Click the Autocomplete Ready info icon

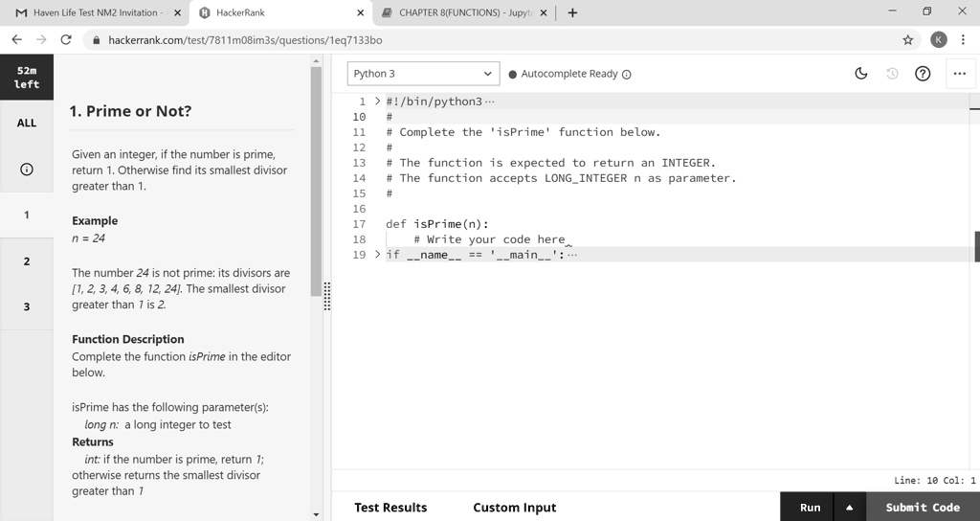[627, 75]
